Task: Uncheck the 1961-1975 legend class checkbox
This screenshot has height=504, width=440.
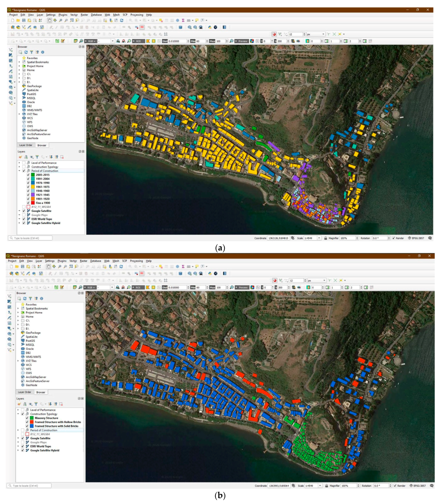Action: [x=28, y=187]
